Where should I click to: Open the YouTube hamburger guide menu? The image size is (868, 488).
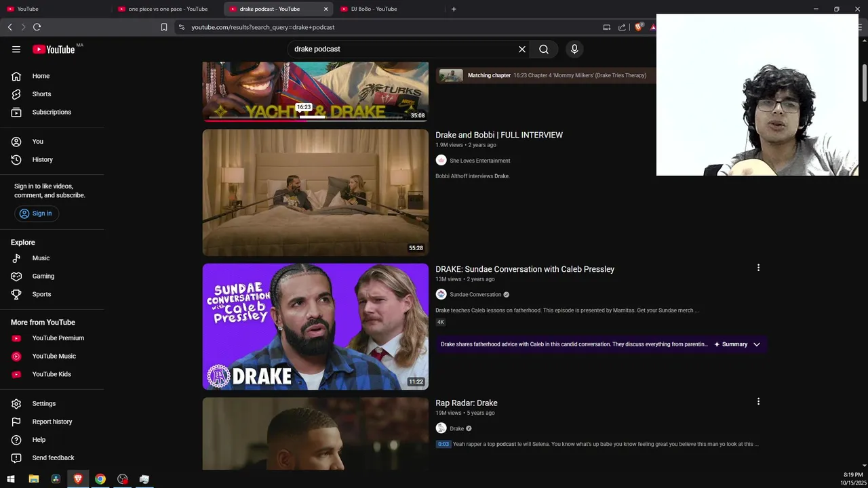pyautogui.click(x=16, y=49)
